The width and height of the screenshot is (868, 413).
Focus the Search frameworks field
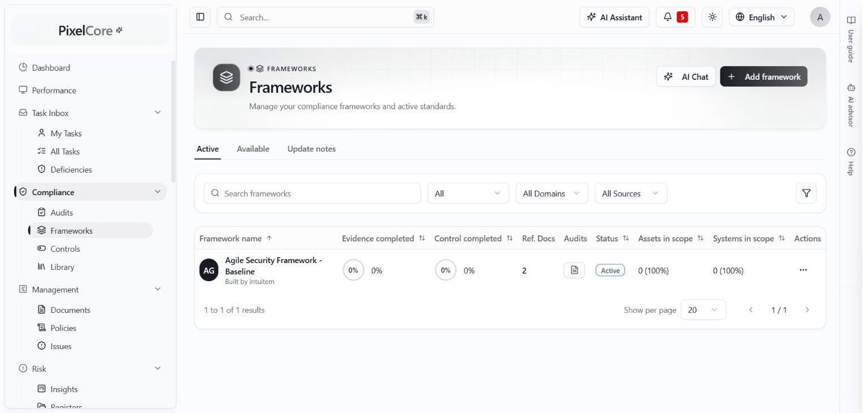pyautogui.click(x=313, y=193)
